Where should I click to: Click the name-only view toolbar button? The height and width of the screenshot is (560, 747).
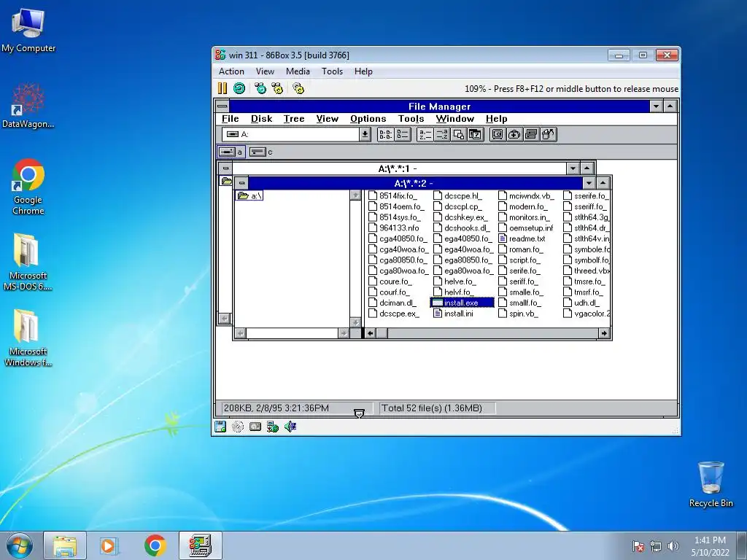[x=385, y=134]
